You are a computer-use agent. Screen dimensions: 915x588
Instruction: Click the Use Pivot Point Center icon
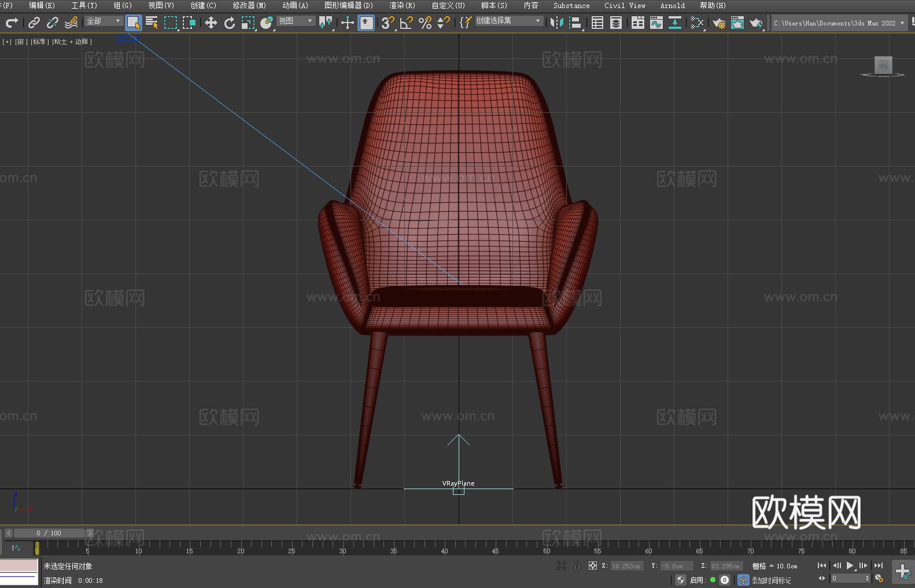[x=326, y=23]
